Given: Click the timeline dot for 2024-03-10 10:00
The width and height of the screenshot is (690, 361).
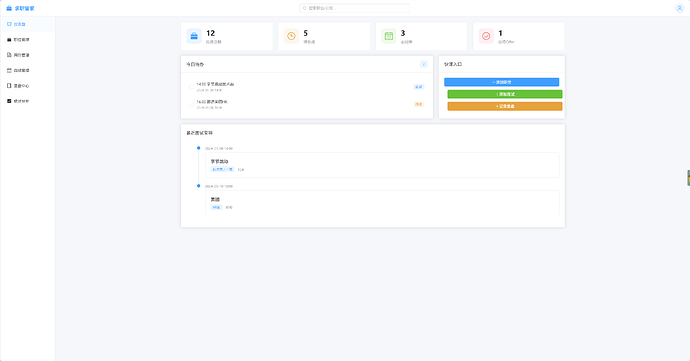Looking at the screenshot, I should click(x=198, y=186).
